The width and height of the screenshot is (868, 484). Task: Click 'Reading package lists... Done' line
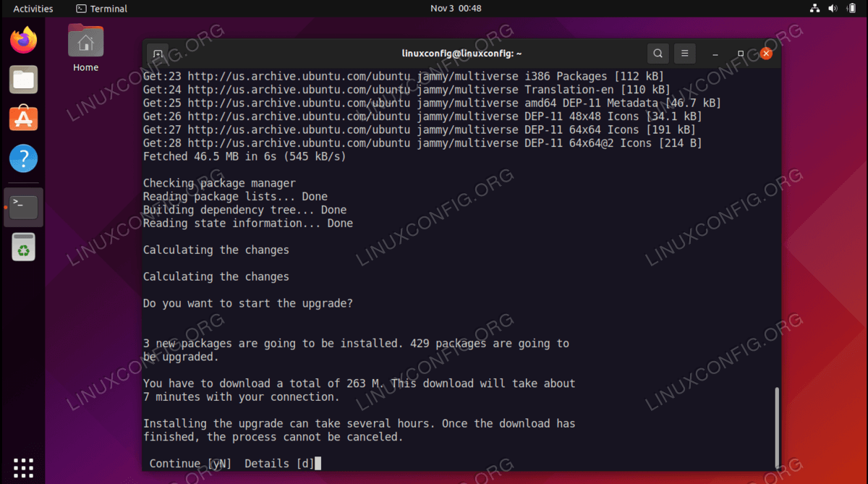coord(235,197)
